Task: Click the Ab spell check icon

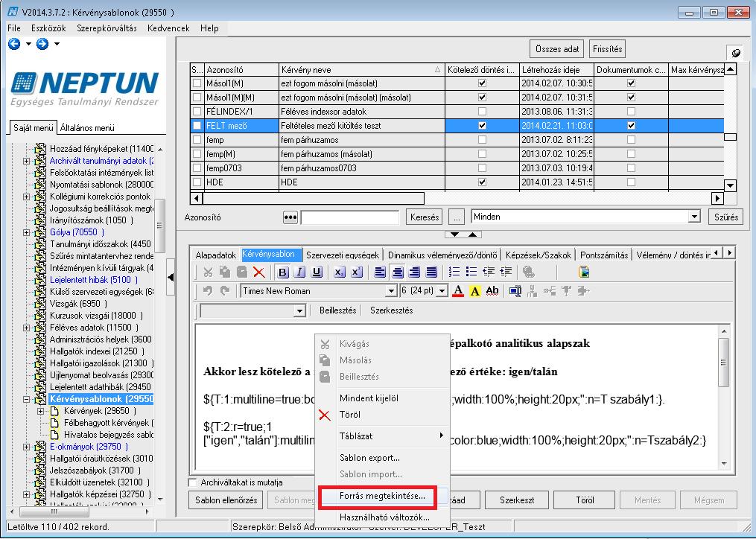Action: (x=492, y=290)
